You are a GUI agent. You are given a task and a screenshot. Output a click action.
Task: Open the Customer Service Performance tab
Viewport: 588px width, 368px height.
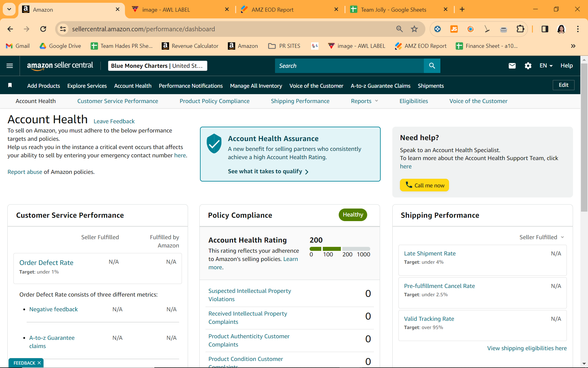[x=118, y=101]
